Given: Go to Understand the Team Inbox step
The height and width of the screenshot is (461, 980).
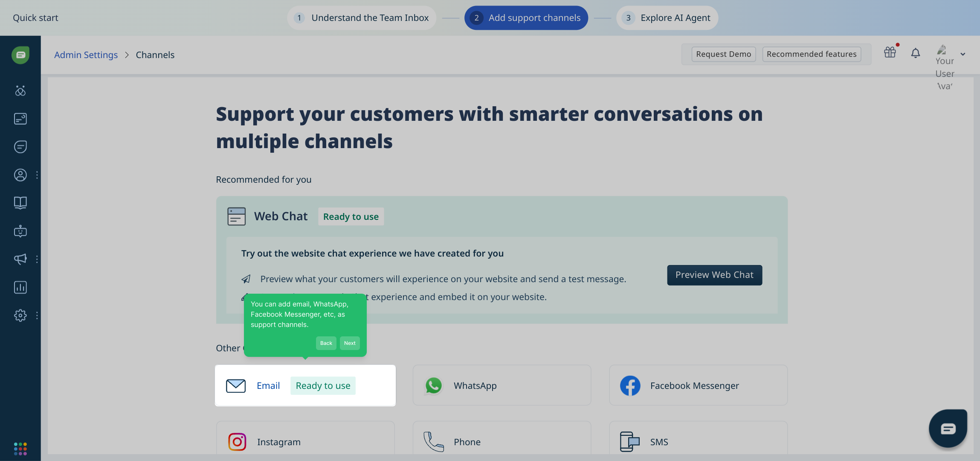Looking at the screenshot, I should [362, 18].
